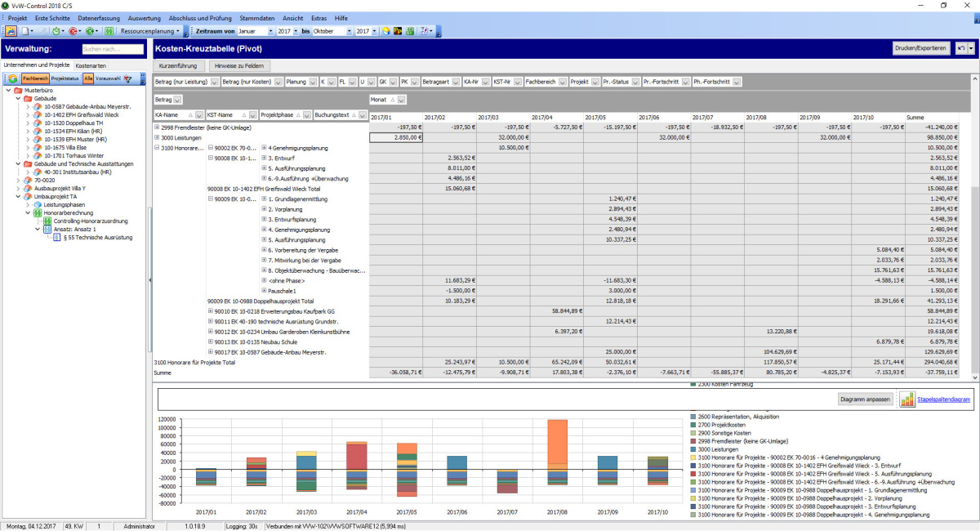This screenshot has height=531, width=980.
Task: Switch to the Unternehmen und Projekte tab
Action: coord(37,65)
